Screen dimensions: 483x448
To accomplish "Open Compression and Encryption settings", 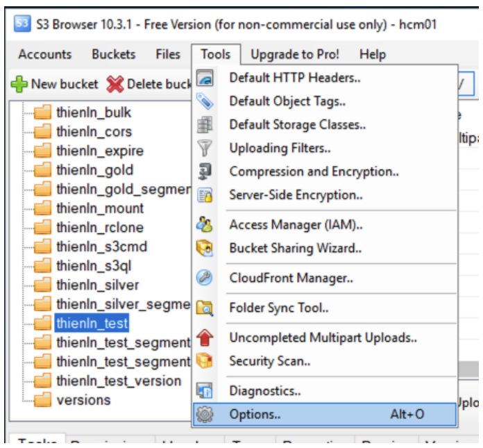I will point(314,172).
